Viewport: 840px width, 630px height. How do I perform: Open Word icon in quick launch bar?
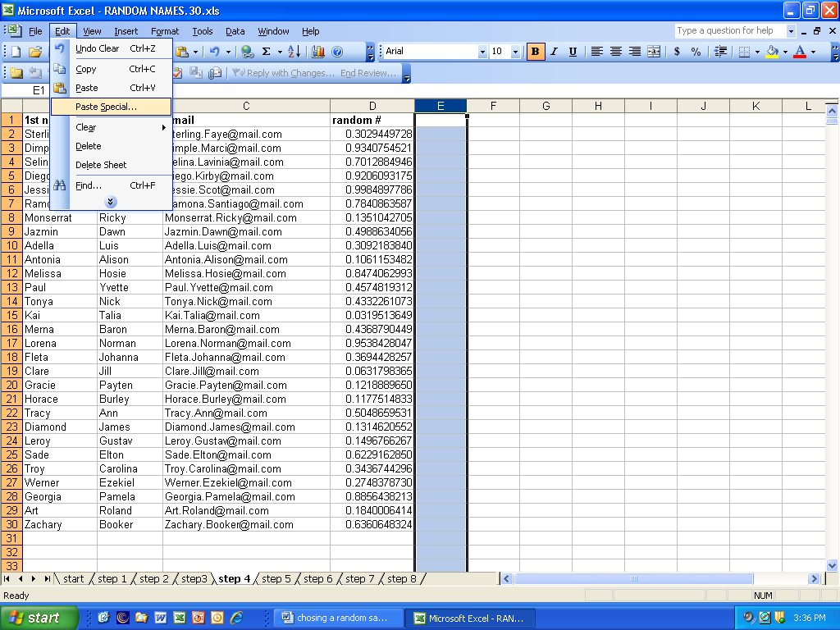(160, 618)
